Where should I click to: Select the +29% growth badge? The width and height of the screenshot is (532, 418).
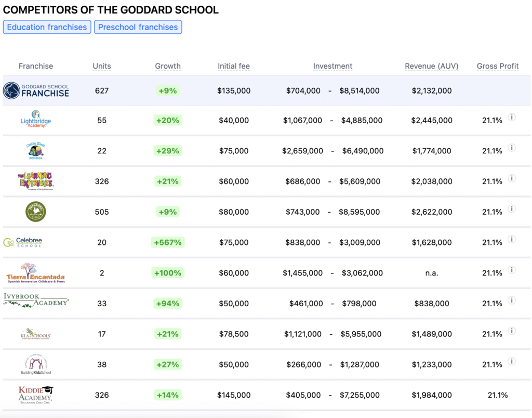(168, 151)
